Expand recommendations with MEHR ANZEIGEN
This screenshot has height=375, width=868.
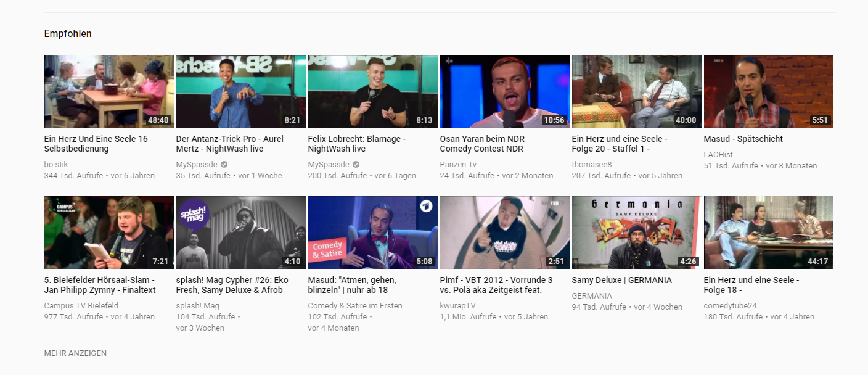(x=75, y=353)
